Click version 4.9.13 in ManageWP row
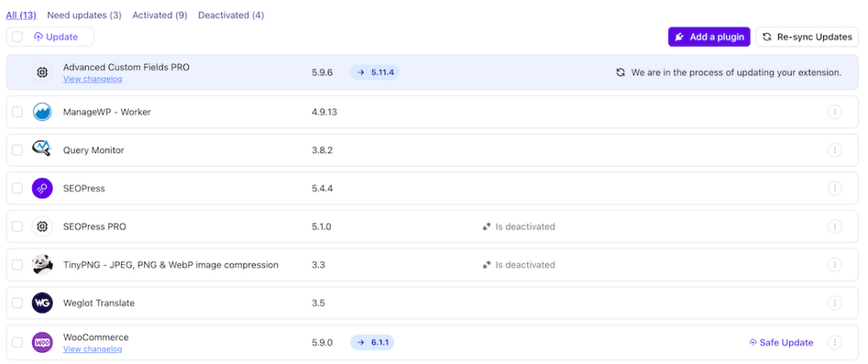The width and height of the screenshot is (868, 364). pos(325,112)
